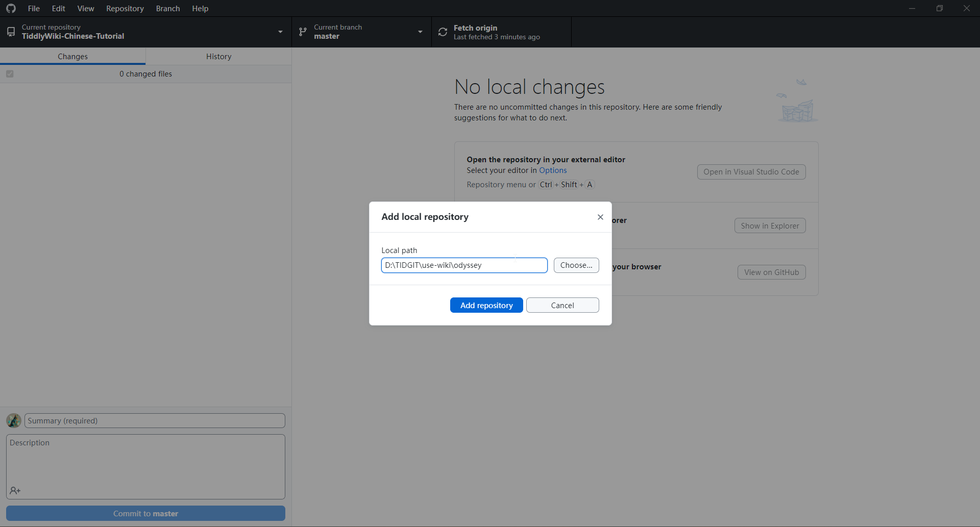The image size is (980, 527).
Task: Expand the Current repository dropdown
Action: [145, 32]
